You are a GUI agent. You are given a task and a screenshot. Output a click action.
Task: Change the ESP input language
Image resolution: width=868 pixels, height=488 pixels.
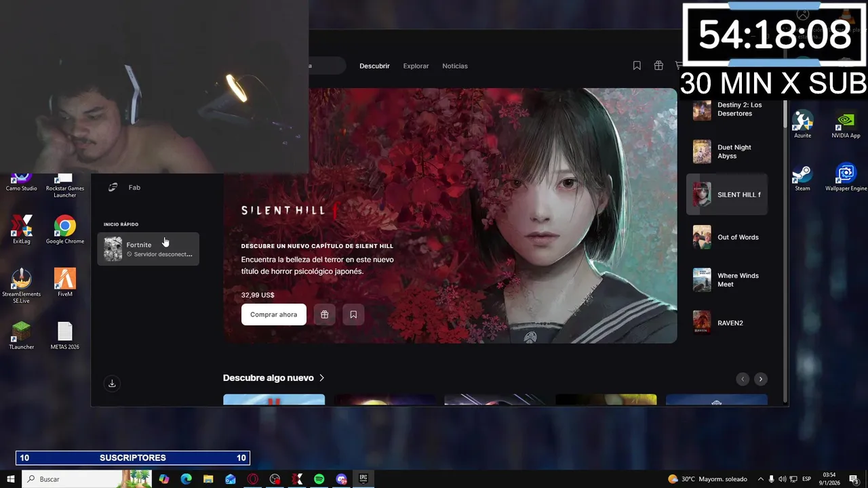[807, 479]
